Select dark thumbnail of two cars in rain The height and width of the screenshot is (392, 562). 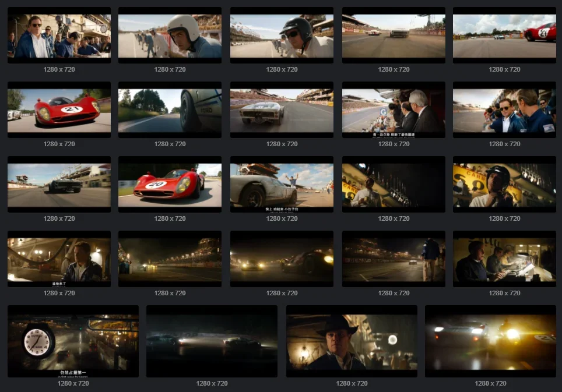pyautogui.click(x=212, y=341)
